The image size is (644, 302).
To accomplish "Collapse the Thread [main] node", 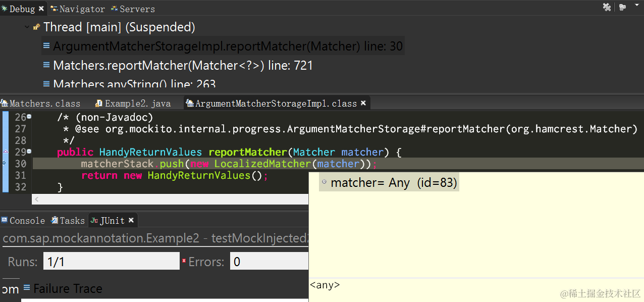I will click(27, 27).
